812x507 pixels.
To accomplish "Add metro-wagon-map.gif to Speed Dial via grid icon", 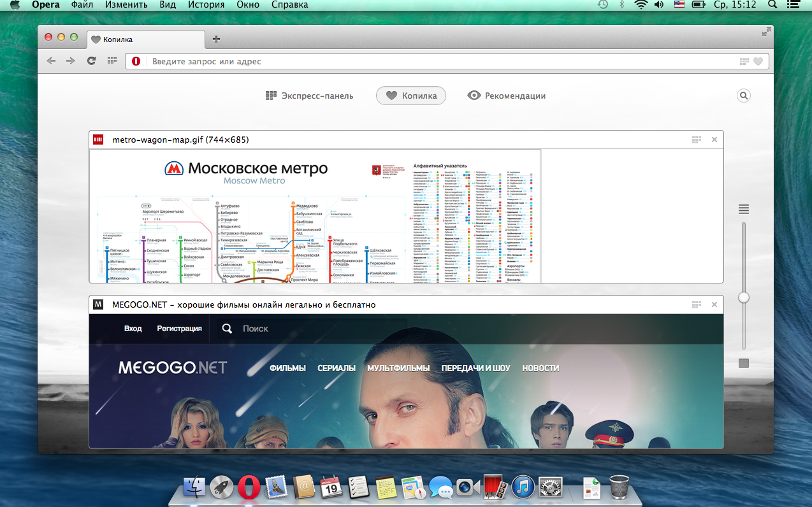I will 696,139.
